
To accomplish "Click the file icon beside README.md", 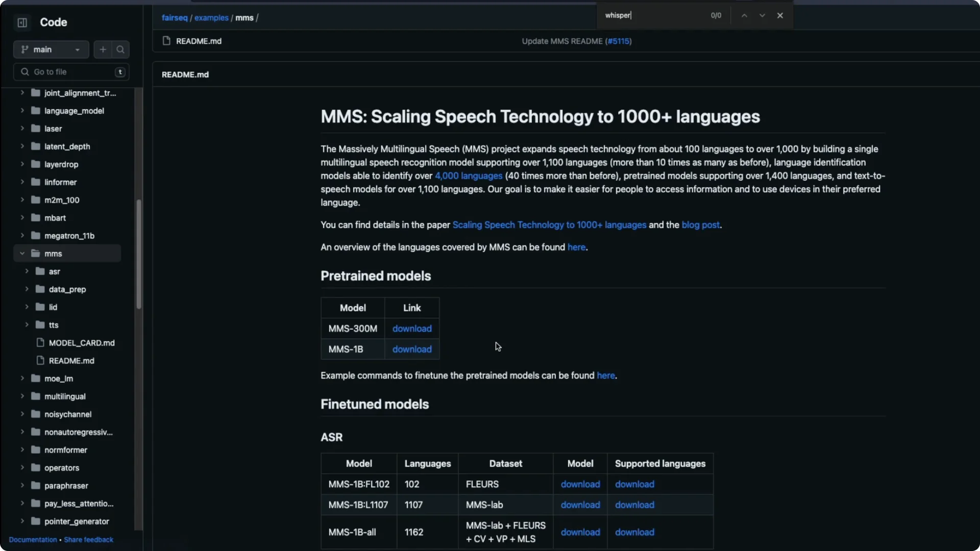I will point(166,41).
